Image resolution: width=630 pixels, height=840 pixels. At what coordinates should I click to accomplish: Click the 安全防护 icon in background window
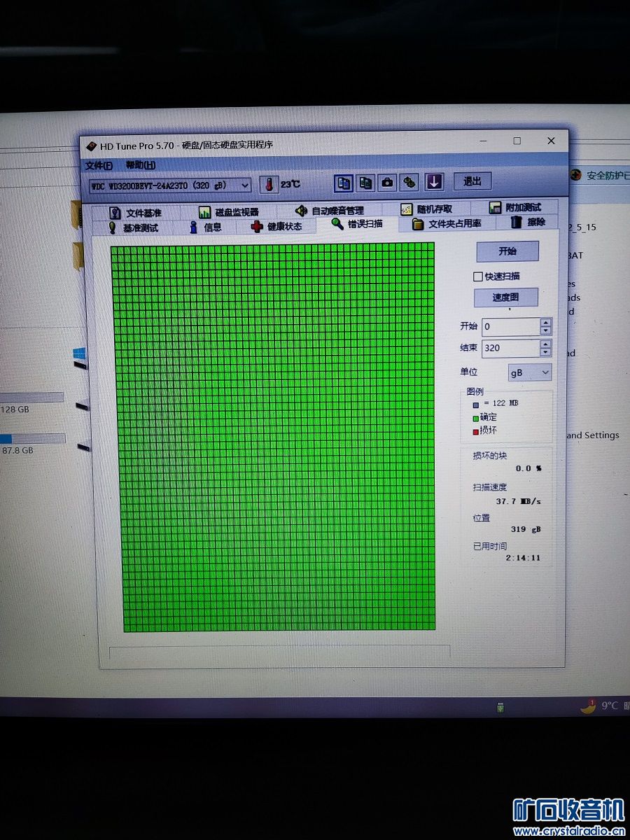(x=576, y=175)
